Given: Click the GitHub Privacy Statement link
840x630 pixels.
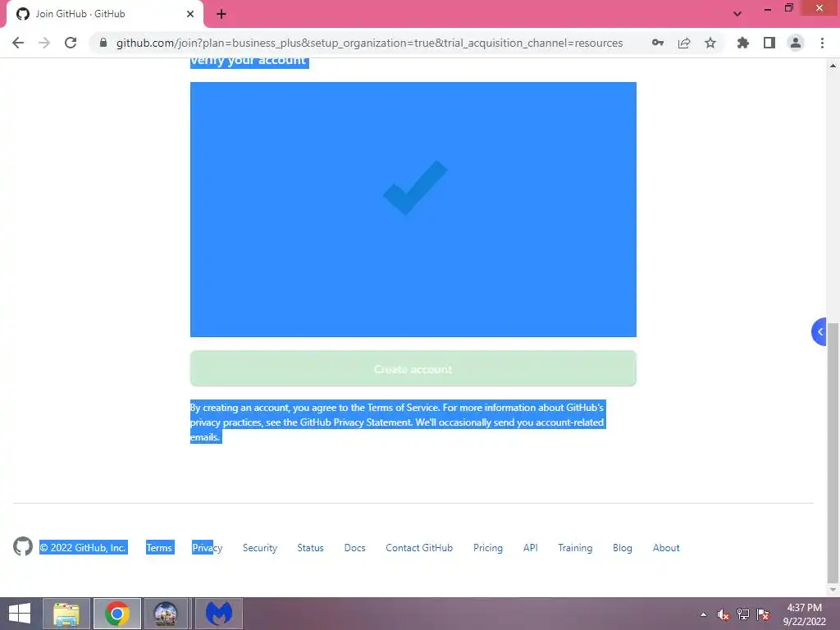Looking at the screenshot, I should coord(356,422).
